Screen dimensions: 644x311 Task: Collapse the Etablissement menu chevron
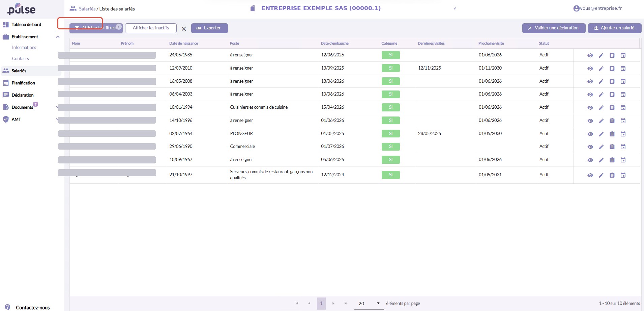[x=58, y=37]
